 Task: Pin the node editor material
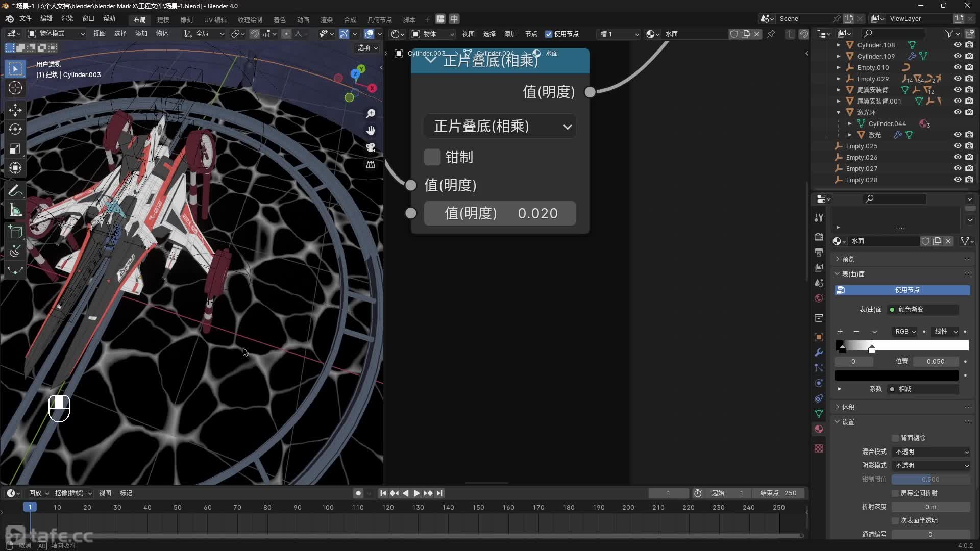(x=771, y=34)
